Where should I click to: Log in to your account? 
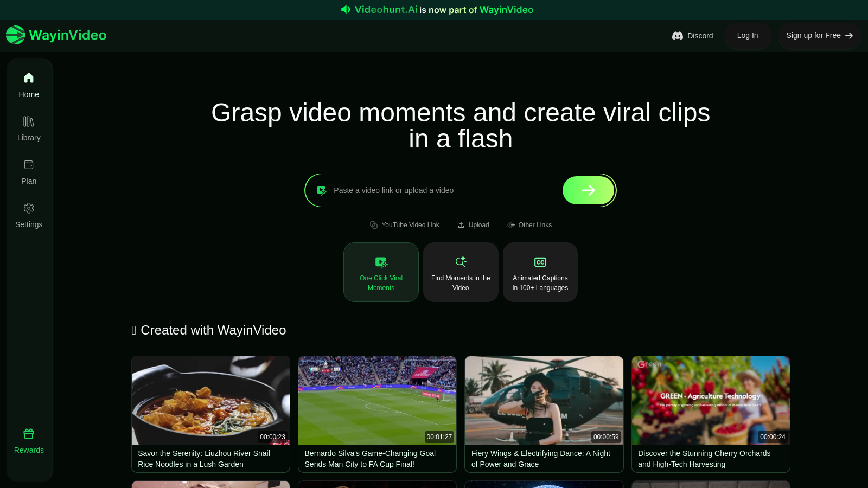[747, 35]
